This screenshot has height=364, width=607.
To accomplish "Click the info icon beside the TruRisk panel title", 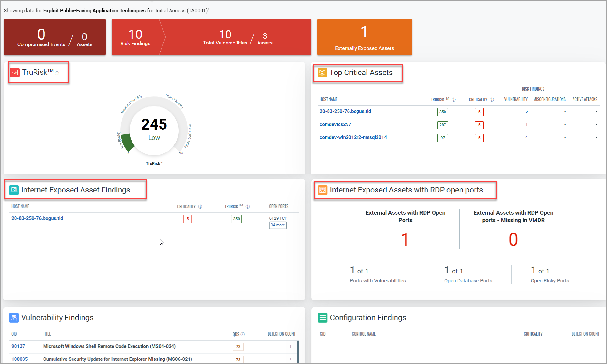I will click(57, 73).
